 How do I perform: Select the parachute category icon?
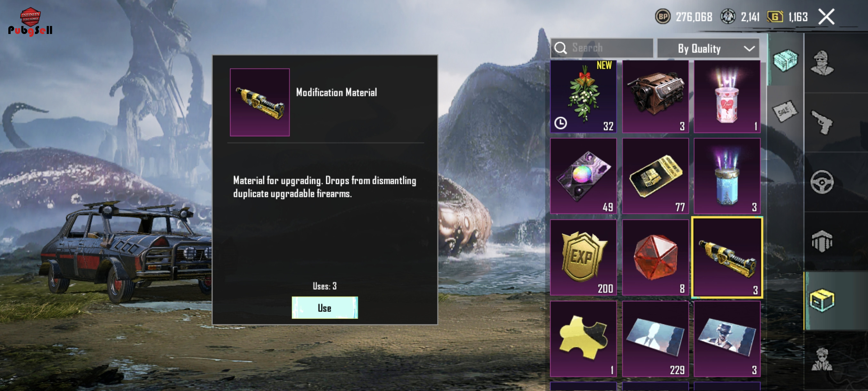[822, 241]
